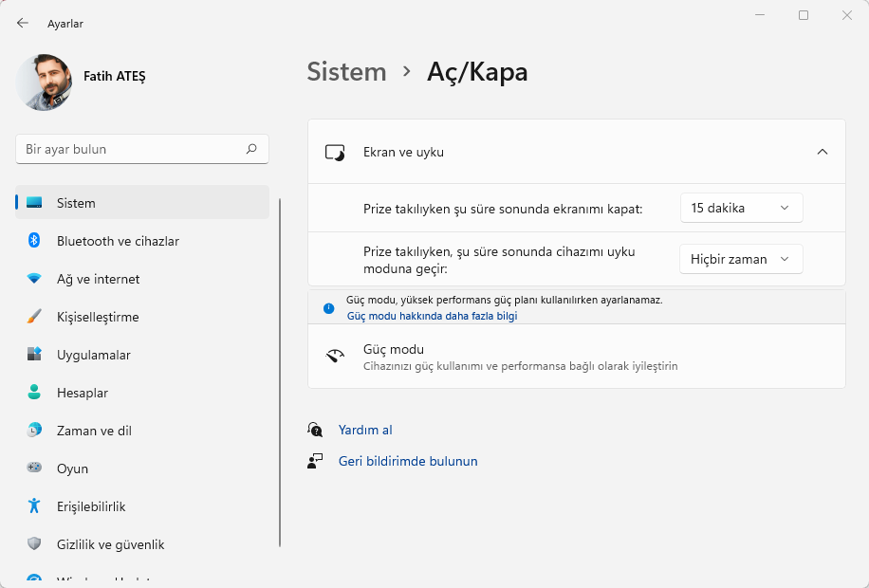Open the 15 dakika dropdown
This screenshot has height=588, width=869.
tap(741, 208)
